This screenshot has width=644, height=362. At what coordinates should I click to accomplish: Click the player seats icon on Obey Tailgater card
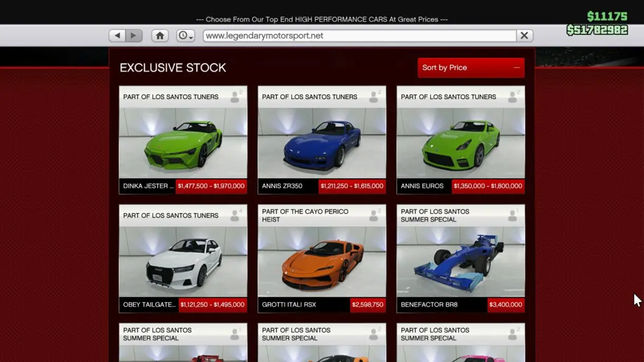(236, 215)
